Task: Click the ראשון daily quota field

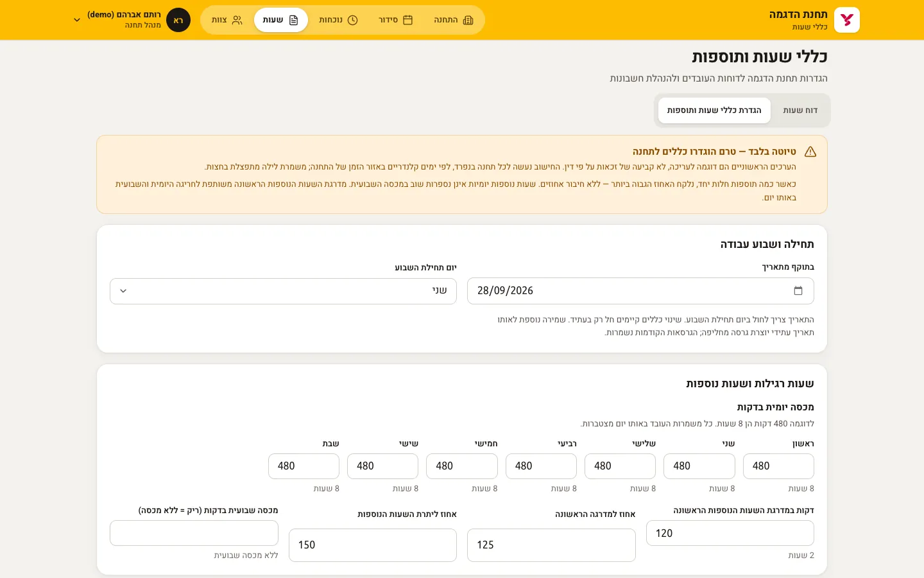Action: pos(778,466)
